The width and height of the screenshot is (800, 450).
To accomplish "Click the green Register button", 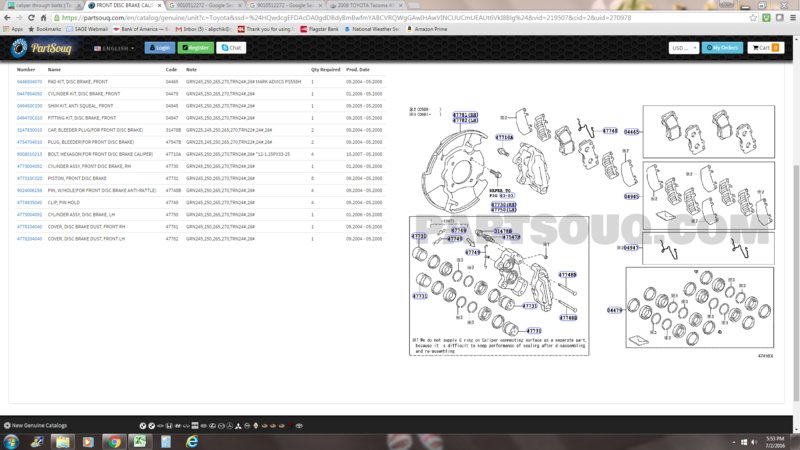I will point(195,47).
